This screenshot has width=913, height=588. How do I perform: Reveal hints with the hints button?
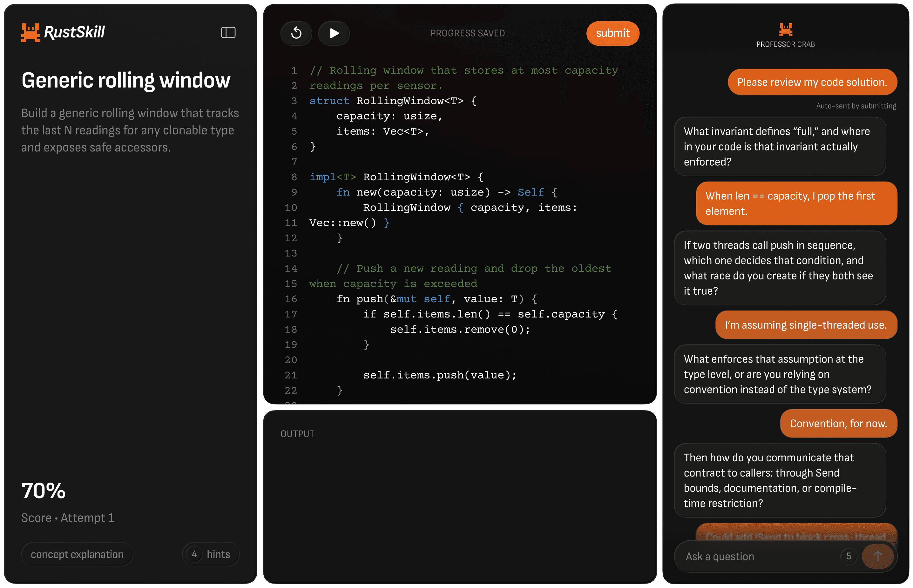click(218, 554)
